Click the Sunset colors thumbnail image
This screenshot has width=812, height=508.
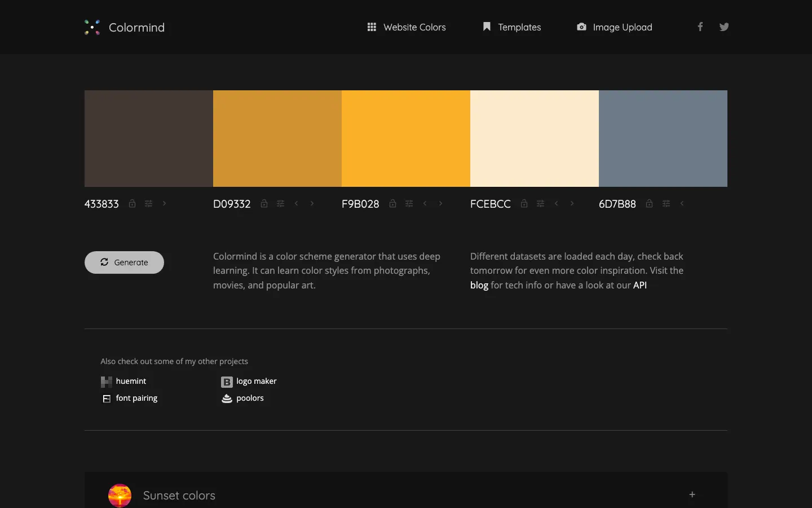point(120,495)
